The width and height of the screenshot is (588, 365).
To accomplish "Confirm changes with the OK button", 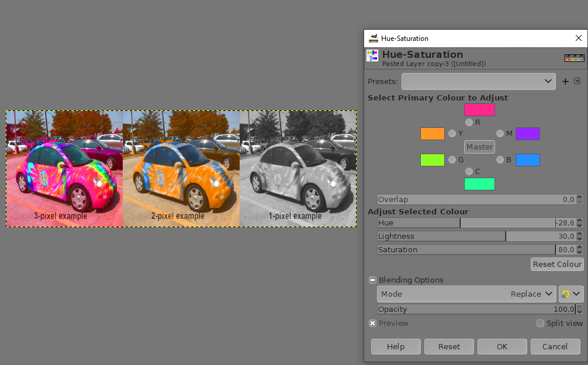I will point(501,346).
